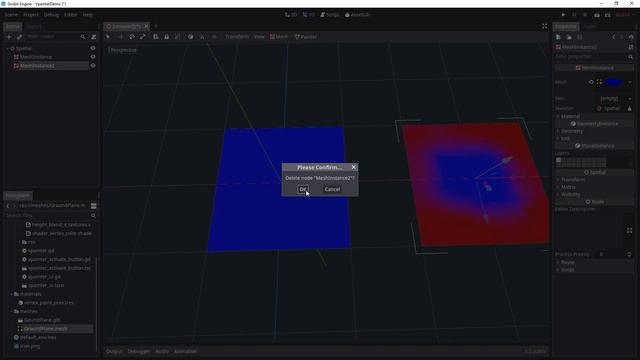Select the MeshInstance2 node in tree
640x360 pixels.
[x=37, y=65]
